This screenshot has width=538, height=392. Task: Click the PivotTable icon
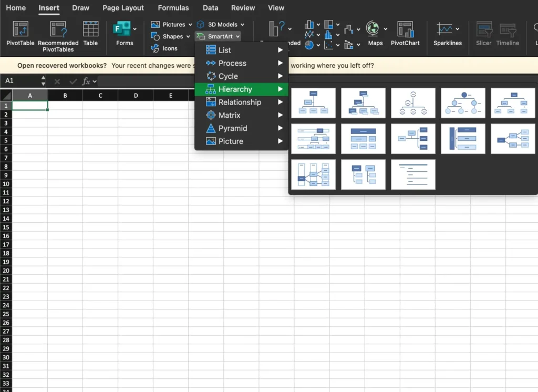(x=20, y=29)
